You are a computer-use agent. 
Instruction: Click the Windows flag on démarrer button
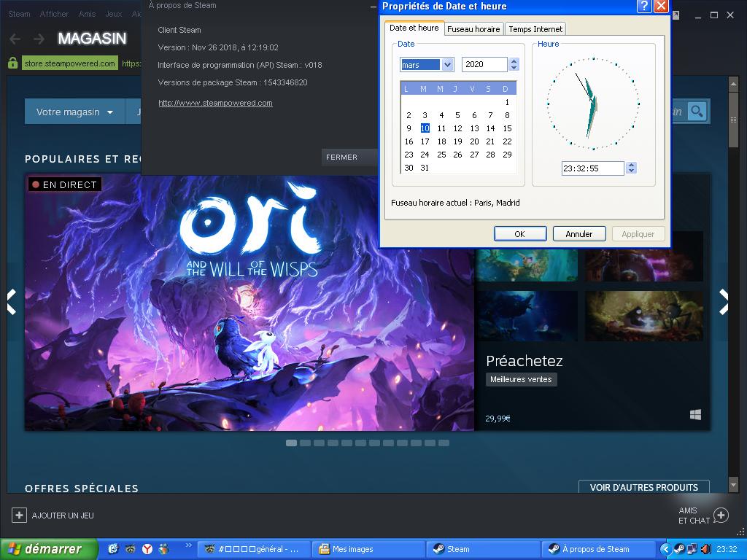click(x=15, y=549)
